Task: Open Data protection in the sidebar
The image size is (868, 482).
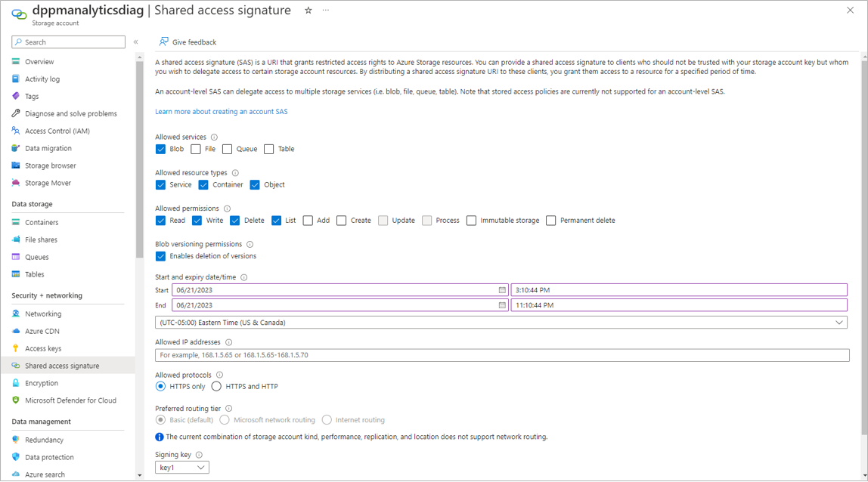Action: pos(49,457)
